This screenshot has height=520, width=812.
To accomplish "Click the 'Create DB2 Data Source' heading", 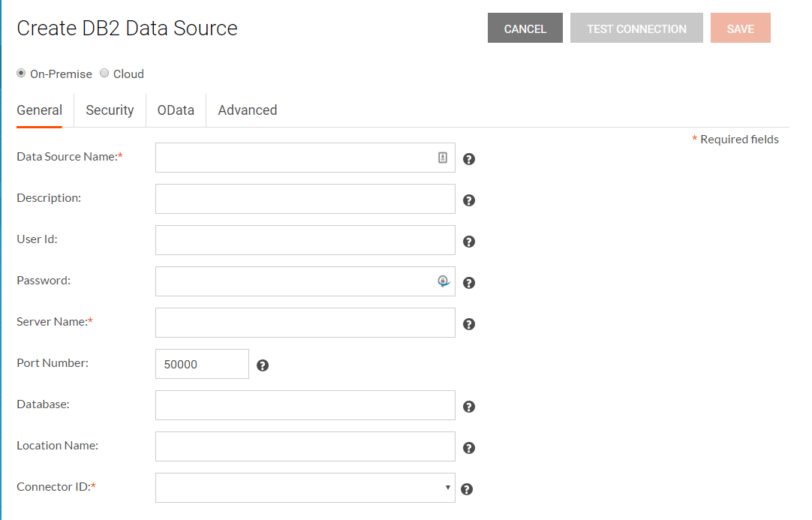I will tap(127, 28).
